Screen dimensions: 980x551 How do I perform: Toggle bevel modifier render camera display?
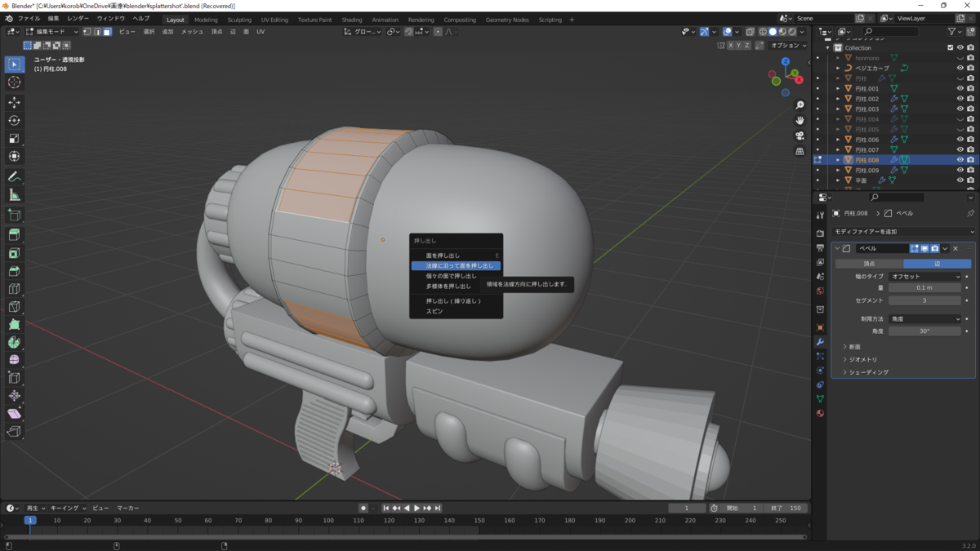[x=935, y=248]
